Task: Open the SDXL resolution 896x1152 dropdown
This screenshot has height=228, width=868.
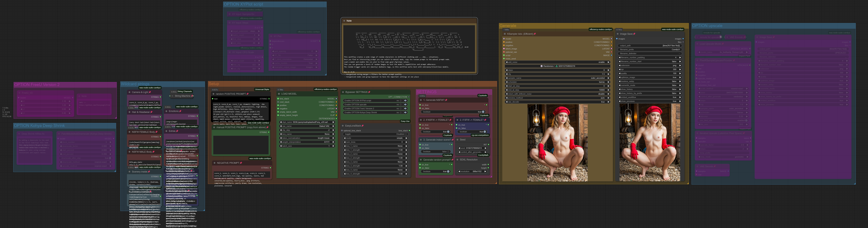Action: 472,172
